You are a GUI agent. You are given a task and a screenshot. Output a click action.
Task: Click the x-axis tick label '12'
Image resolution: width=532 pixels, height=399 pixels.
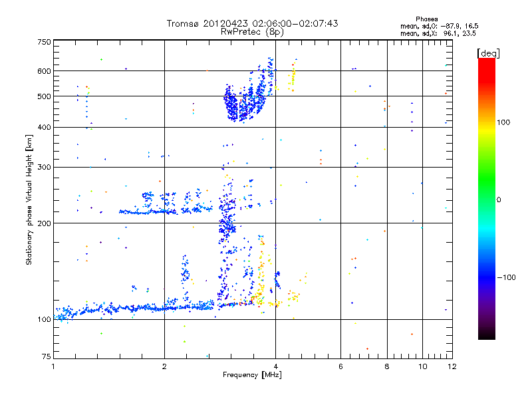(452, 366)
